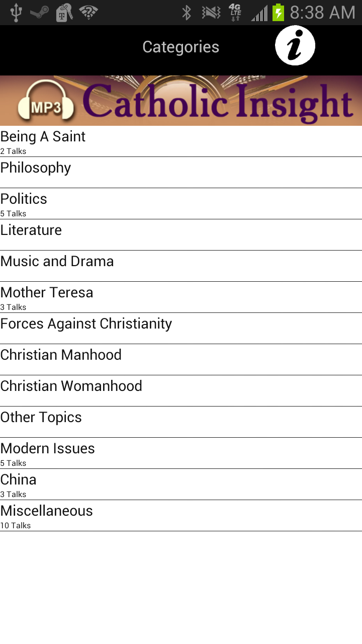Tap the Bluetooth status icon
Image resolution: width=362 pixels, height=644 pixels.
187,13
